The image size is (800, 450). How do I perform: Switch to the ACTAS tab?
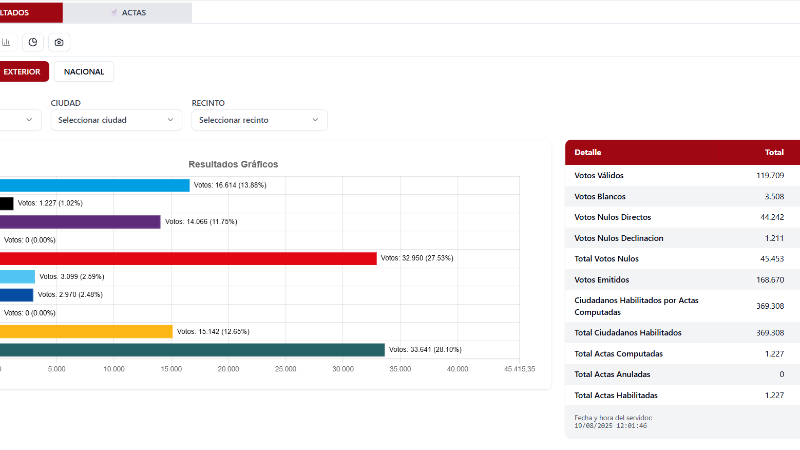128,13
